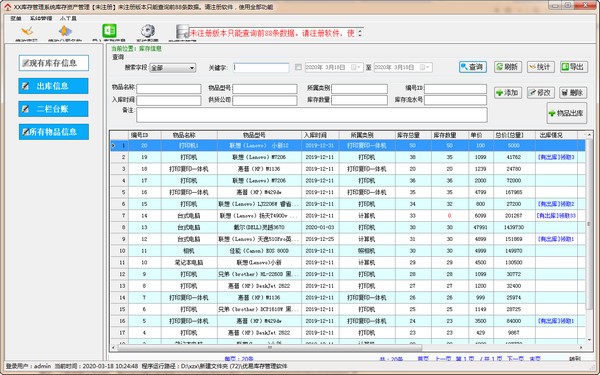This screenshot has width=600, height=375.
Task: Click the table scroll-right arrow
Action: pyautogui.click(x=582, y=347)
